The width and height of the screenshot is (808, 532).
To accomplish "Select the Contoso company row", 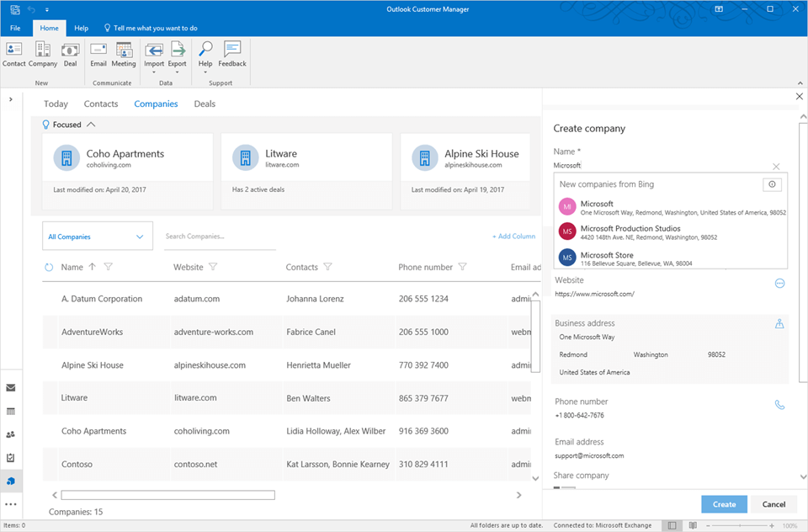I will pyautogui.click(x=286, y=464).
